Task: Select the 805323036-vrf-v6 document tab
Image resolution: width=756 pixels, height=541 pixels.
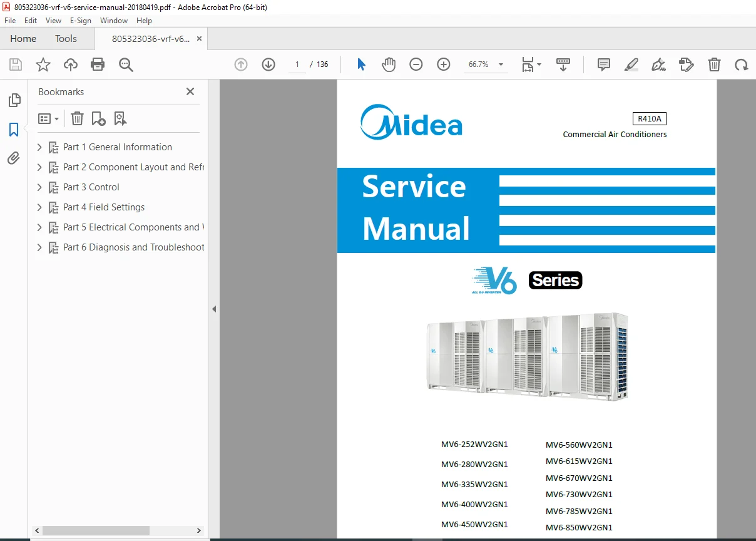Action: [x=150, y=39]
